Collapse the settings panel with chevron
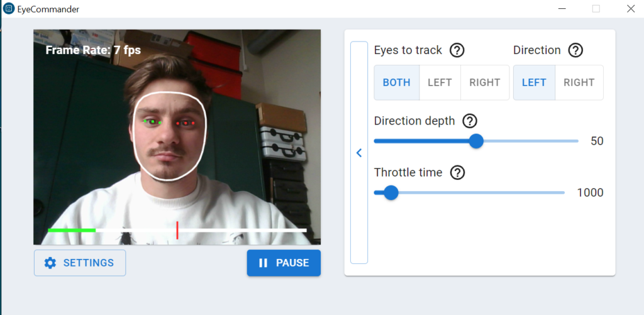Screen dimensions: 644x315 359,153
